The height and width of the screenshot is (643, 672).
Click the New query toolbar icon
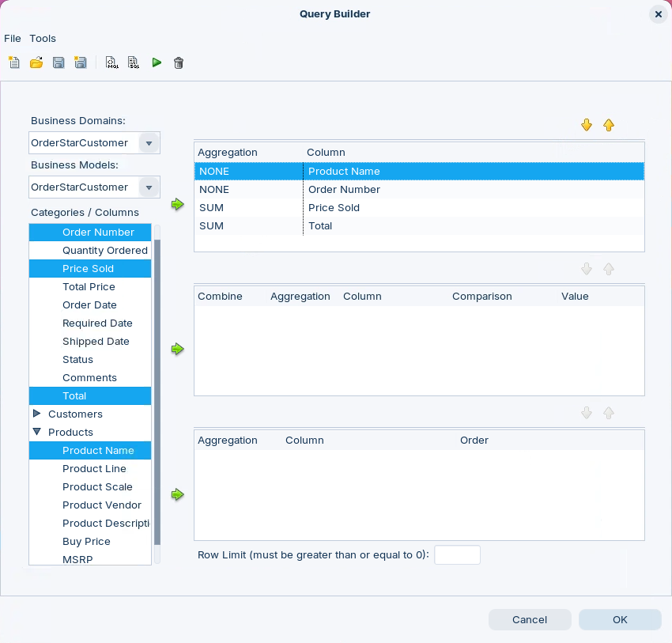pos(13,62)
